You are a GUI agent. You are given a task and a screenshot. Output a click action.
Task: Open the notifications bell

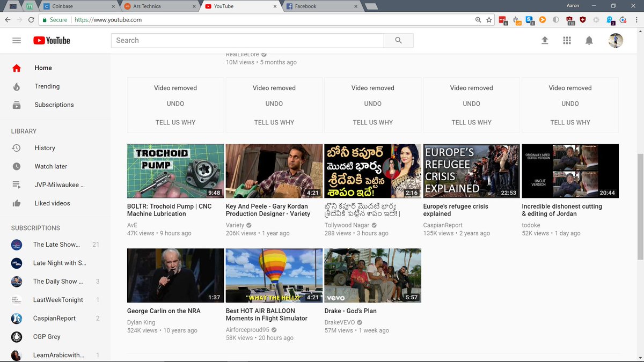589,40
